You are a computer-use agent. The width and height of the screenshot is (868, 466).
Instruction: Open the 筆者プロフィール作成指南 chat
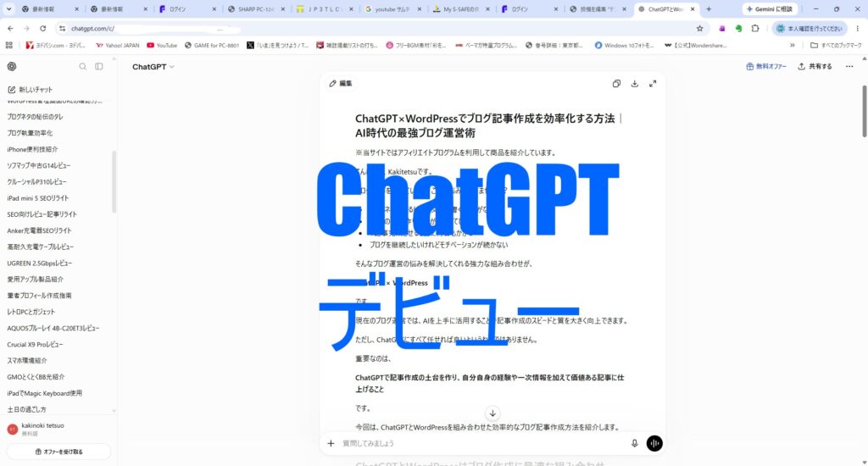pos(39,296)
